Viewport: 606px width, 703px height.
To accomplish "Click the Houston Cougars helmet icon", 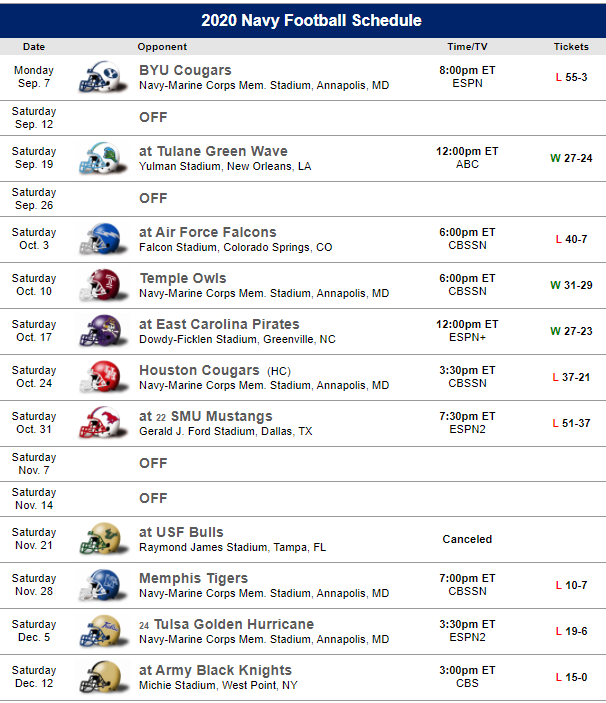I will 99,377.
